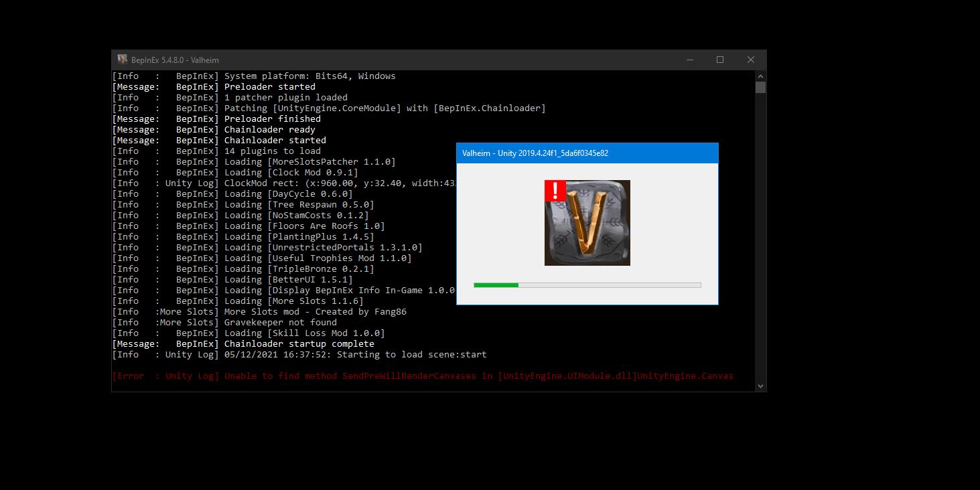Click the 'System platform: Bits64, Windows' line
The height and width of the screenshot is (490, 980).
coord(254,76)
